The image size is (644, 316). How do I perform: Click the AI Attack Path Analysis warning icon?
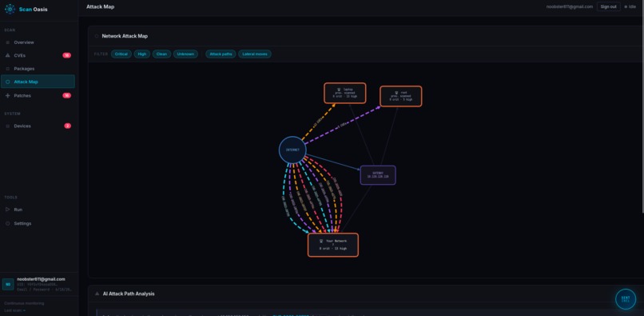pyautogui.click(x=97, y=294)
